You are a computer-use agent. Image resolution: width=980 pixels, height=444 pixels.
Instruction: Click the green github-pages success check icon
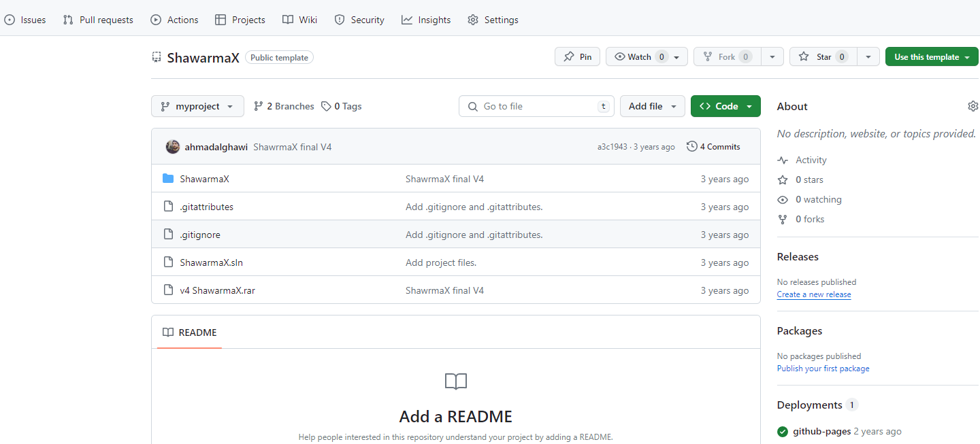[783, 431]
